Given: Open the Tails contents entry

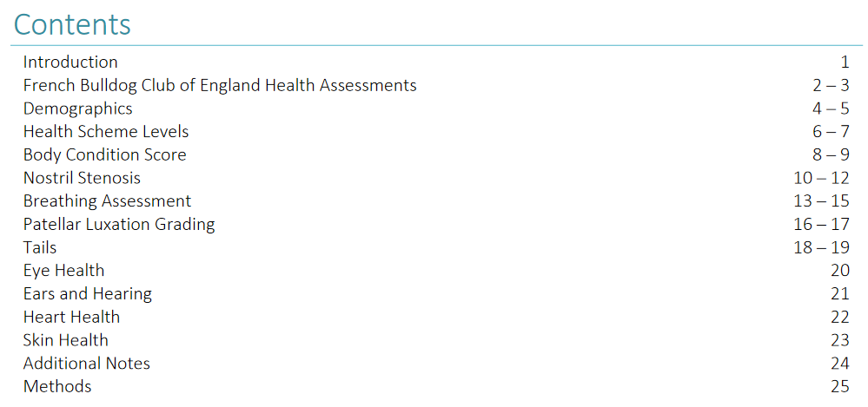Looking at the screenshot, I should [x=40, y=247].
